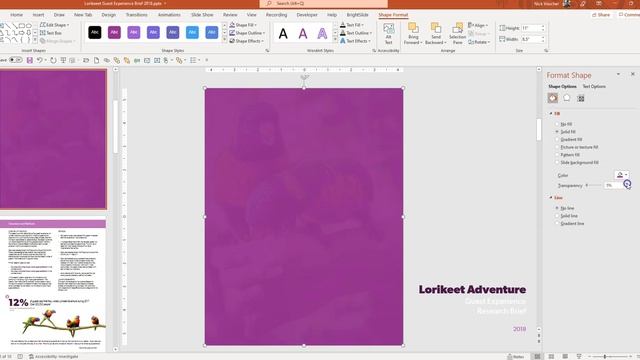This screenshot has width=640, height=360.
Task: Open the Shape Outline dropdown
Action: coord(247,33)
